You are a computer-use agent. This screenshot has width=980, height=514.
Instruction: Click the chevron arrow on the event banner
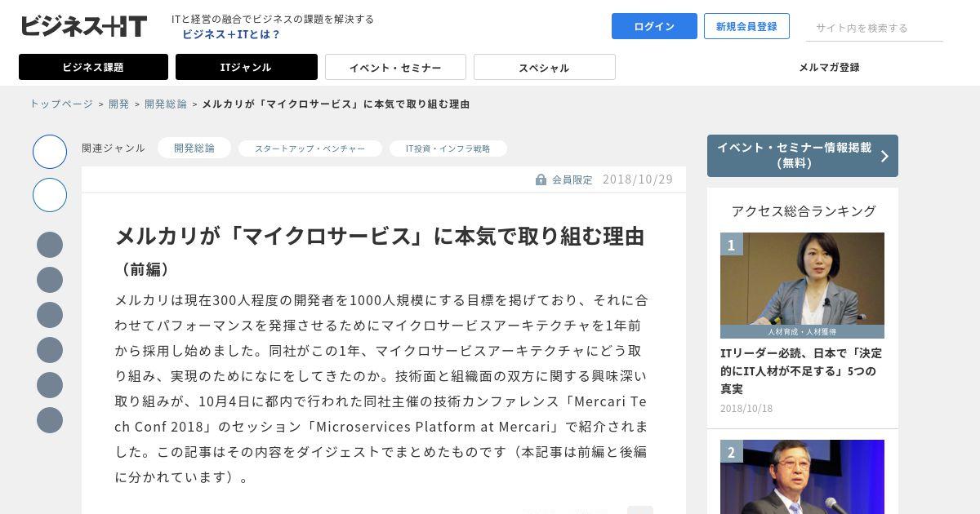coord(884,156)
